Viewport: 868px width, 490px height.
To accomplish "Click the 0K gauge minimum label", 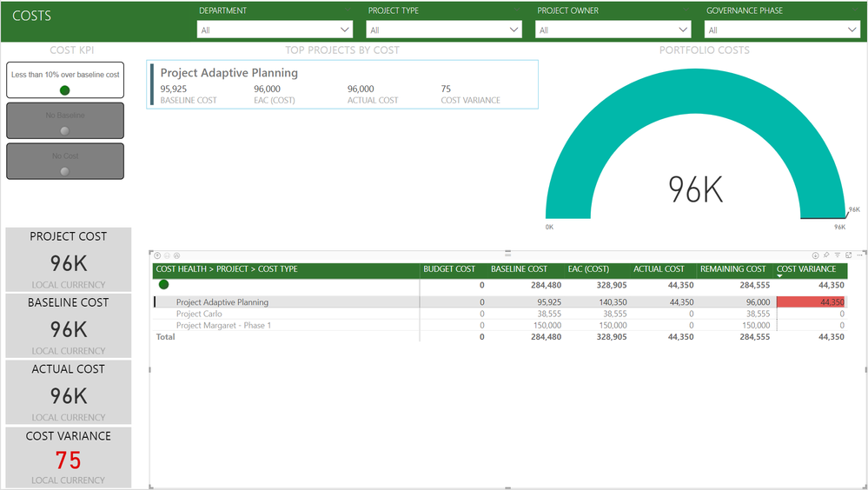I will pos(549,227).
